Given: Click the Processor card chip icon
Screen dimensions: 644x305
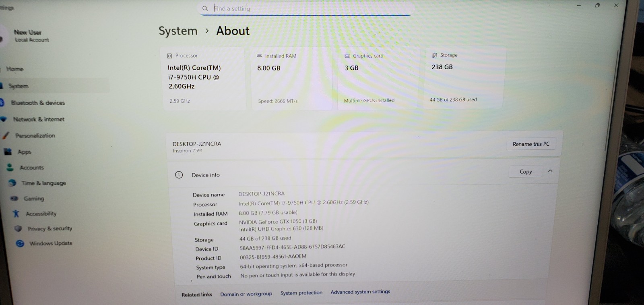Looking at the screenshot, I should pyautogui.click(x=169, y=56).
